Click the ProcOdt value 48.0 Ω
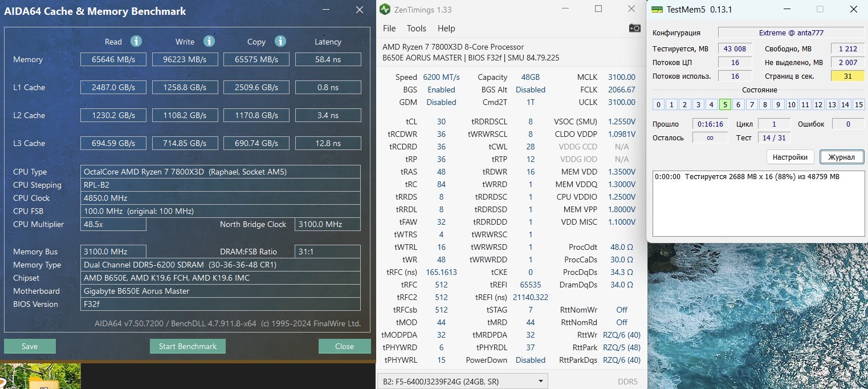 click(622, 247)
